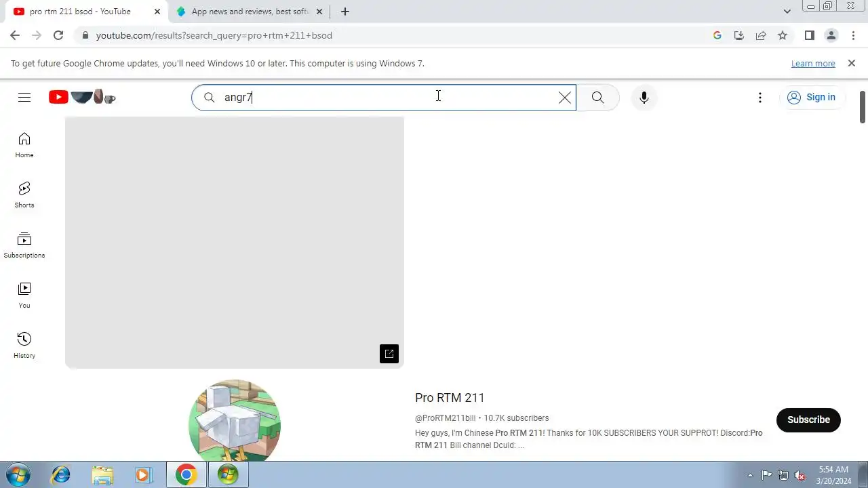
Task: Close the App news and reviews tab
Action: pos(319,12)
